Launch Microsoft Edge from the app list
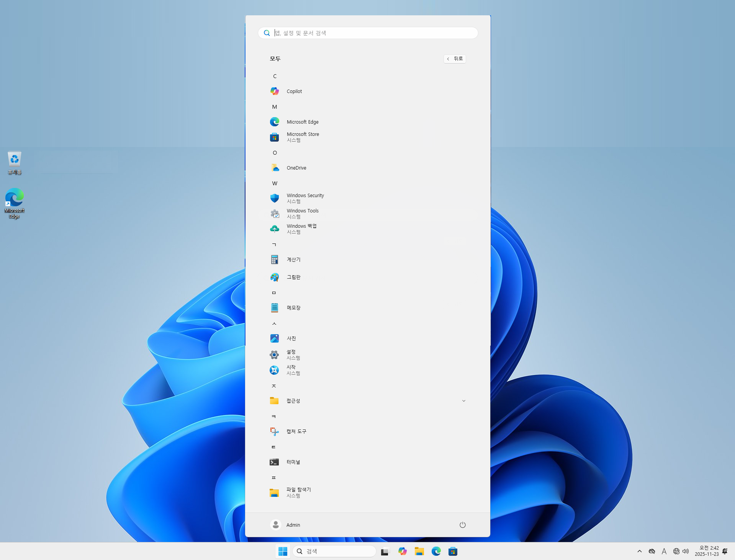735x560 pixels. tap(368, 122)
